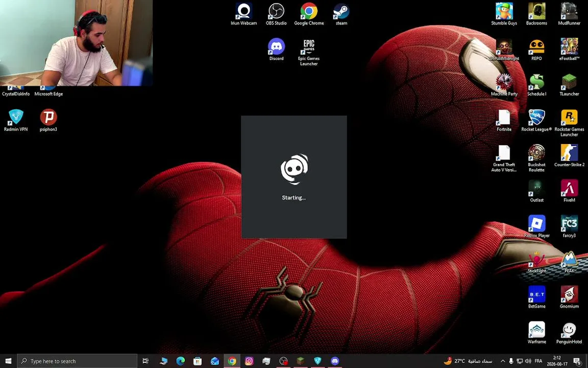Select the Rockstar Games Launcher icon
Image resolution: width=588 pixels, height=368 pixels.
tap(569, 123)
